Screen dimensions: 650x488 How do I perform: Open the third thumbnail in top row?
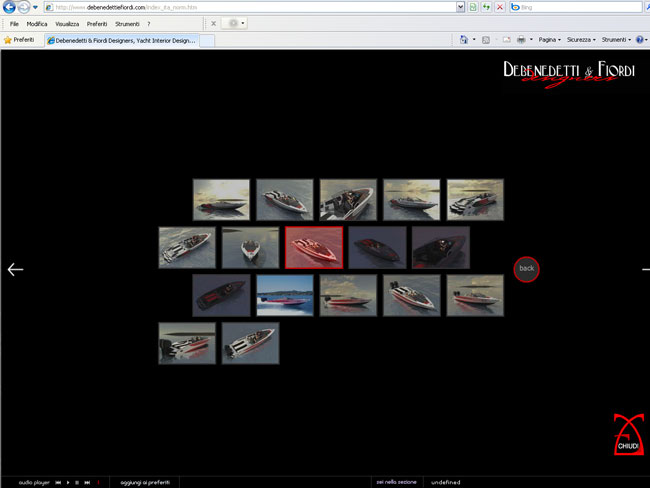[348, 199]
